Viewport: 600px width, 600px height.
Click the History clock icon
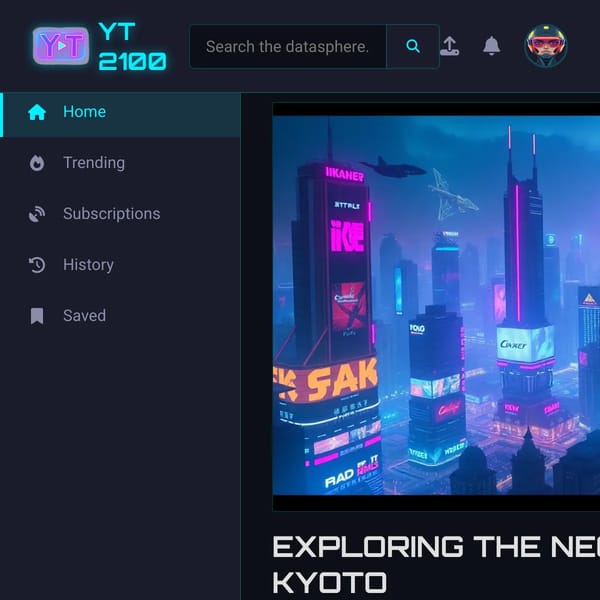click(x=37, y=265)
